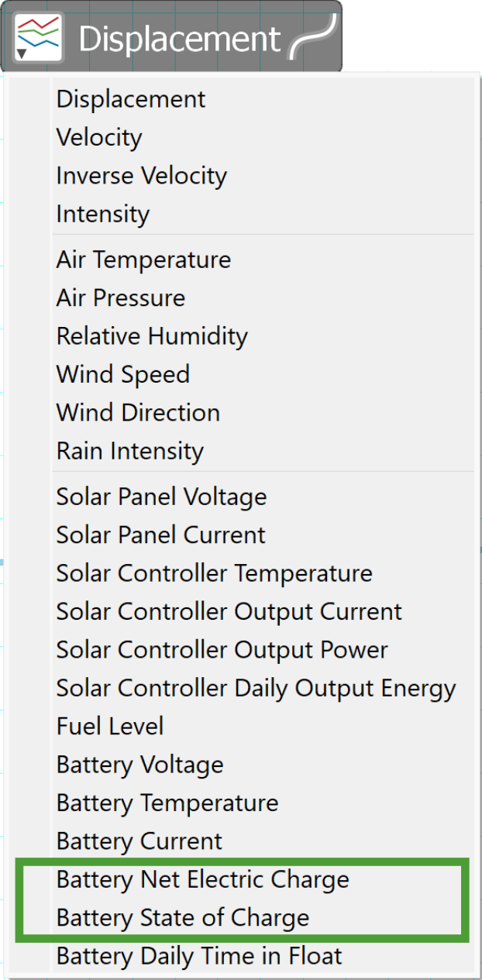Choose Battery State of Charge
Image resolution: width=482 pixels, height=980 pixels.
click(263, 917)
